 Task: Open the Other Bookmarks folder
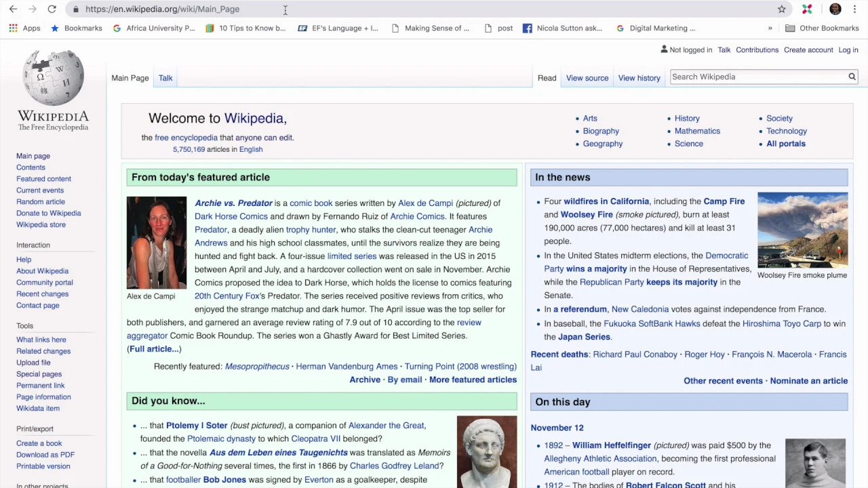coord(822,28)
